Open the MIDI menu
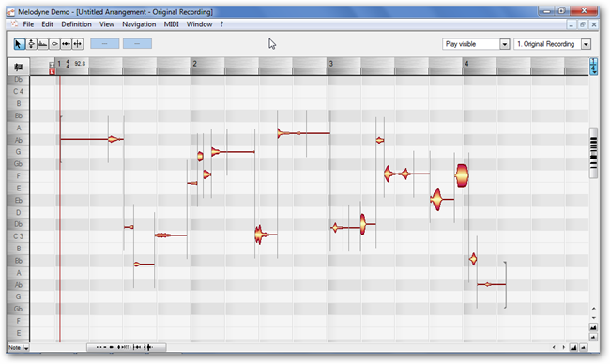The width and height of the screenshot is (610, 364). [171, 24]
